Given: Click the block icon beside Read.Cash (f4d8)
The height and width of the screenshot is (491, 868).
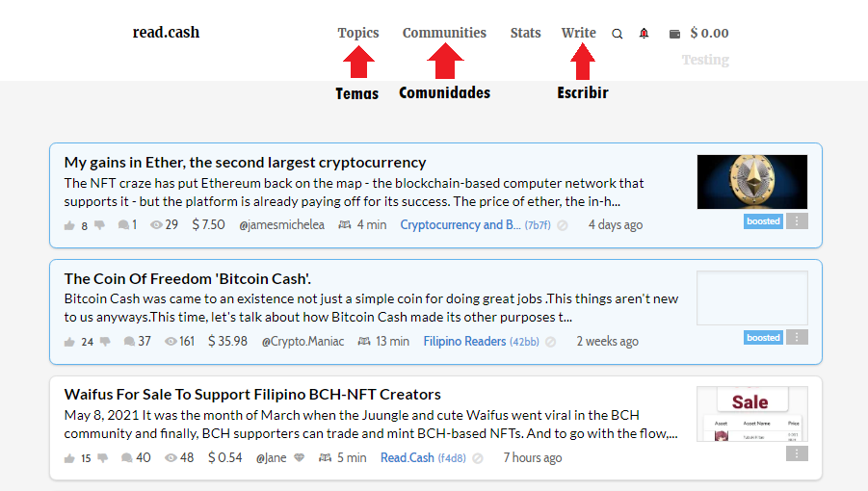Looking at the screenshot, I should coord(478,458).
